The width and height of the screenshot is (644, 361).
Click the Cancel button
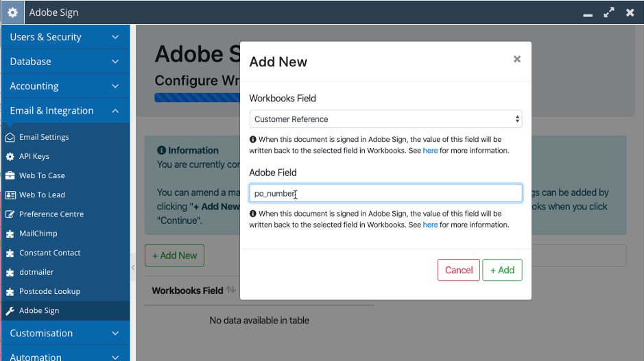(x=459, y=270)
